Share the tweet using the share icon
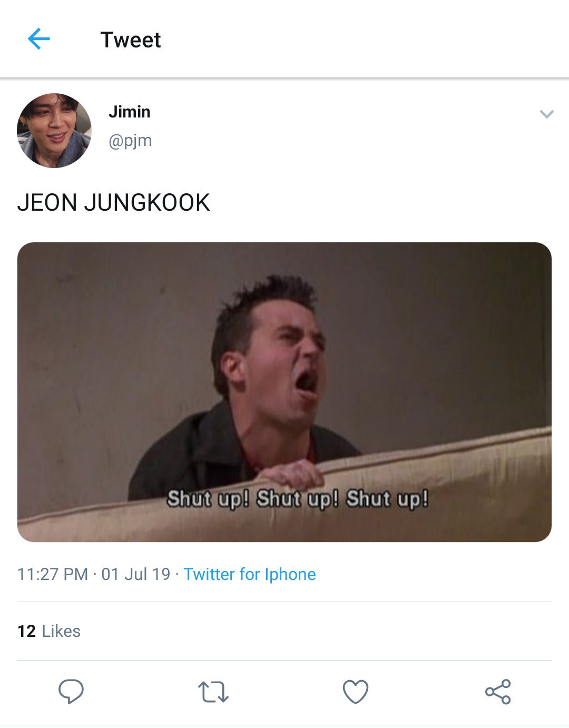 [x=498, y=692]
